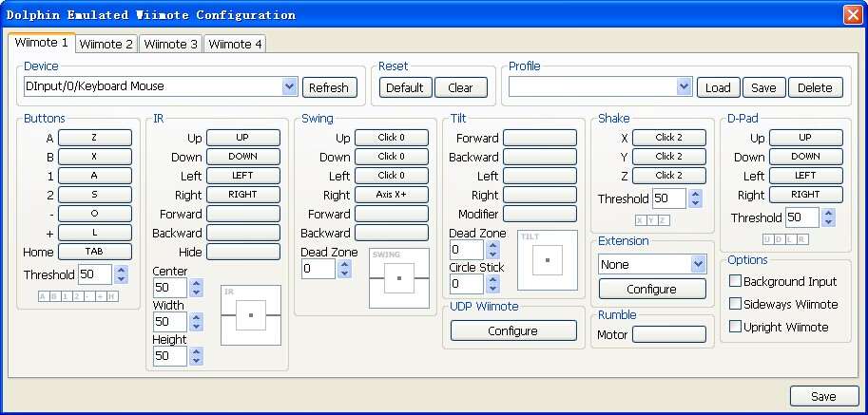Image resolution: width=868 pixels, height=415 pixels.
Task: Click the bottom Save button
Action: (x=823, y=396)
